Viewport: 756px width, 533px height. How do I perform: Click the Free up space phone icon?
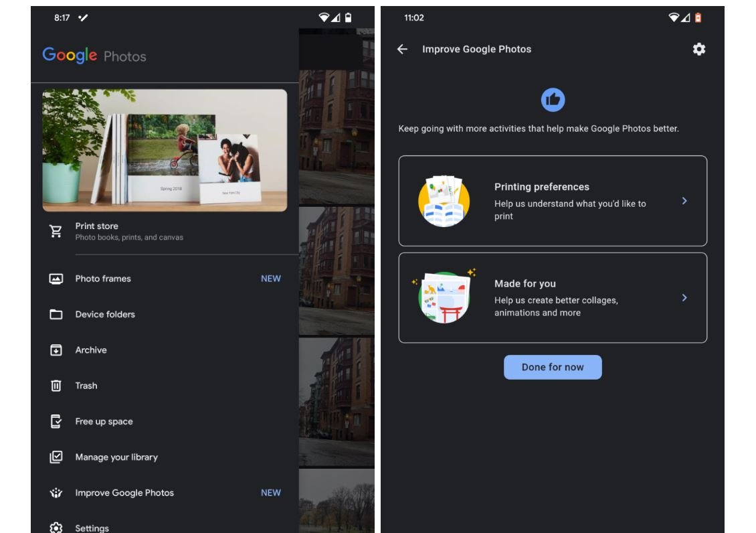[56, 421]
